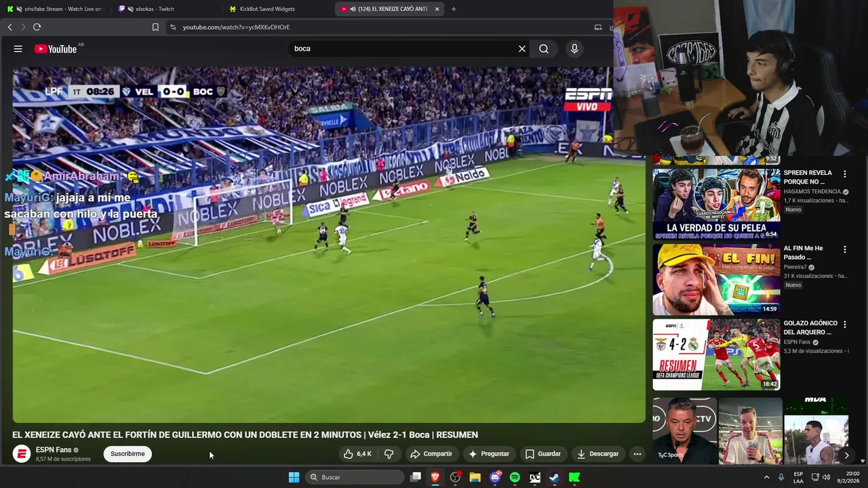868x488 pixels.
Task: Open the LA VERDAD DE SU PELEA thumbnail
Action: [716, 204]
